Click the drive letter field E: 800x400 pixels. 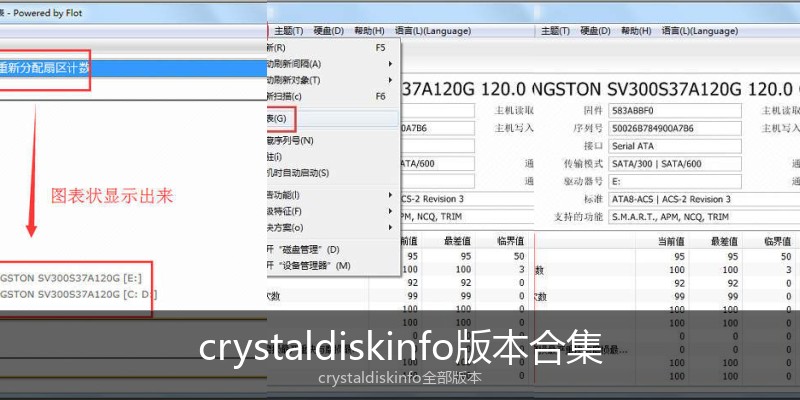pos(674,181)
